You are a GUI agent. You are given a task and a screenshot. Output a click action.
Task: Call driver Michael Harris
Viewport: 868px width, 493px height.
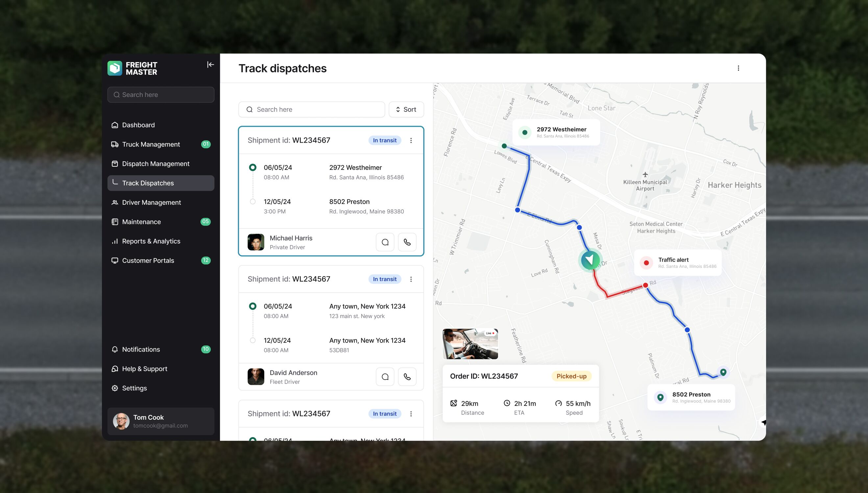[x=407, y=242]
